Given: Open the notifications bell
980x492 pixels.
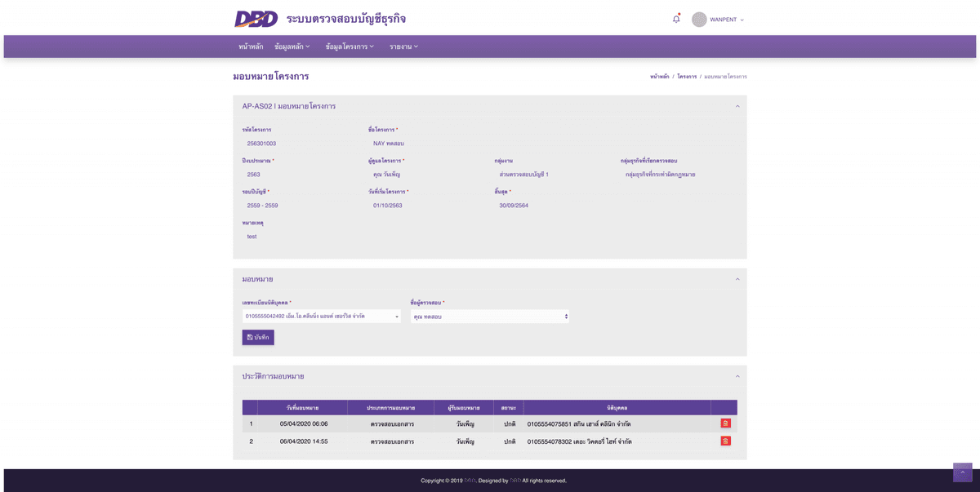Looking at the screenshot, I should click(x=676, y=19).
